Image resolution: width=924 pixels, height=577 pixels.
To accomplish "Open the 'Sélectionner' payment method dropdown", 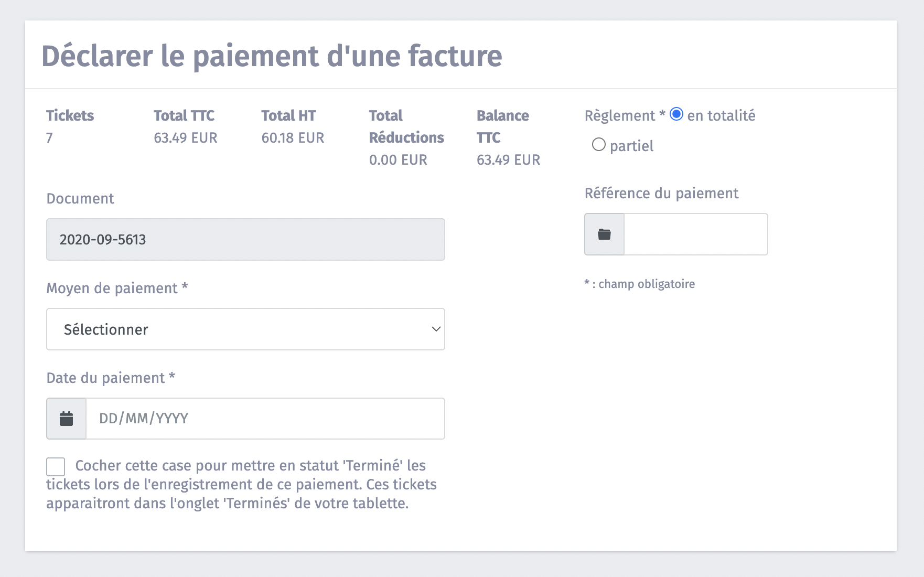I will 245,329.
